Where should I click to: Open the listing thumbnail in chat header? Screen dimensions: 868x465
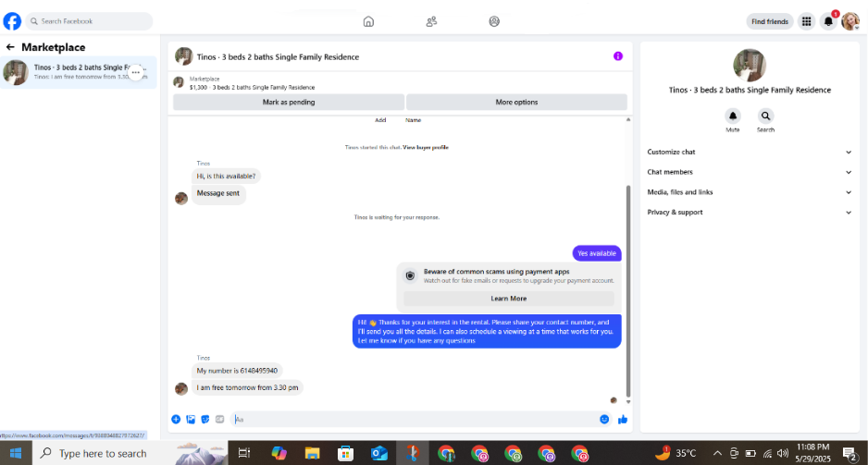click(x=184, y=56)
